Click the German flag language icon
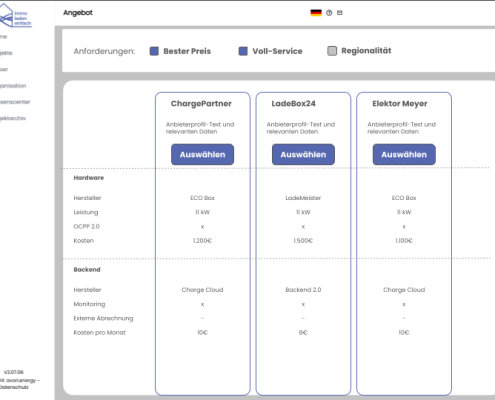 pos(316,13)
